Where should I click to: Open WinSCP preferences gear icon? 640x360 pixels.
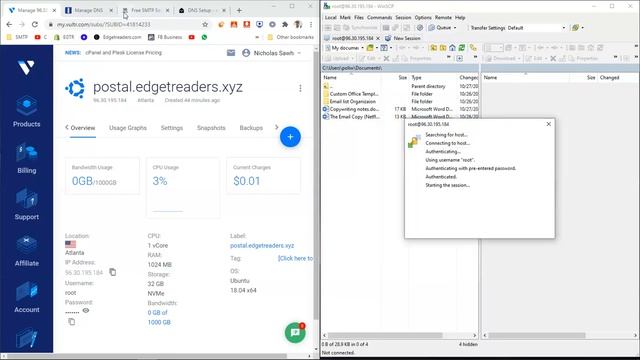pyautogui.click(x=420, y=28)
